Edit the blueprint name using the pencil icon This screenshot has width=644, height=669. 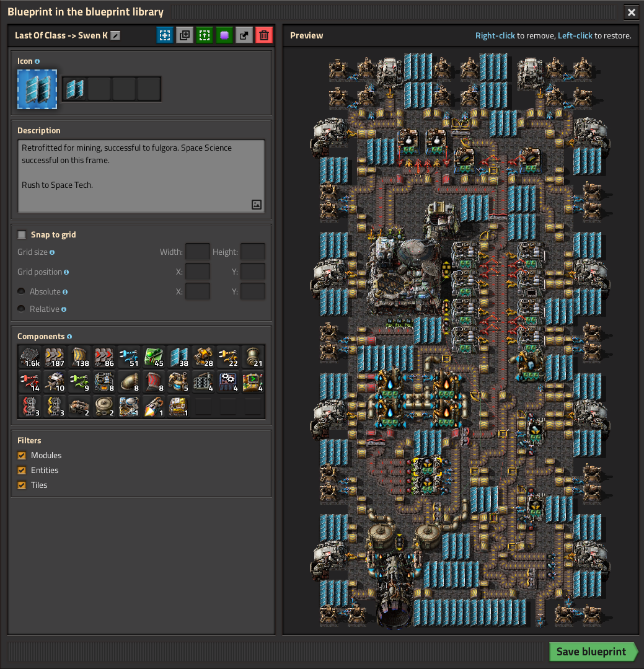tap(115, 35)
